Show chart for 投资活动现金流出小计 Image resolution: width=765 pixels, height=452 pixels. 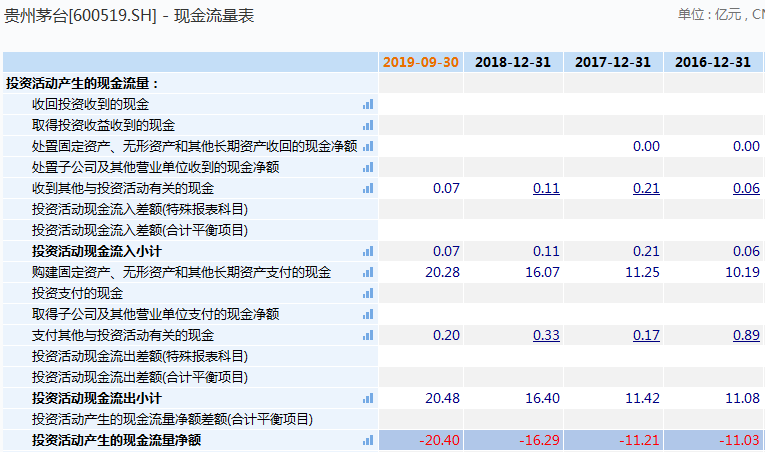click(x=367, y=398)
